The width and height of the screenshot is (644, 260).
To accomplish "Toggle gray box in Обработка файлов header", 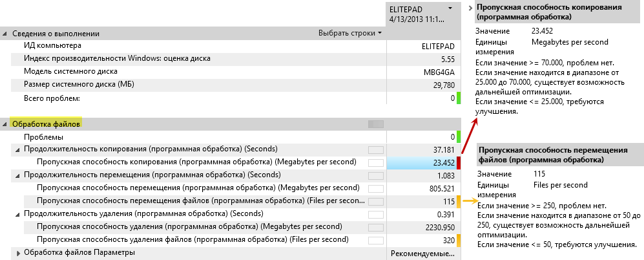I will point(376,124).
